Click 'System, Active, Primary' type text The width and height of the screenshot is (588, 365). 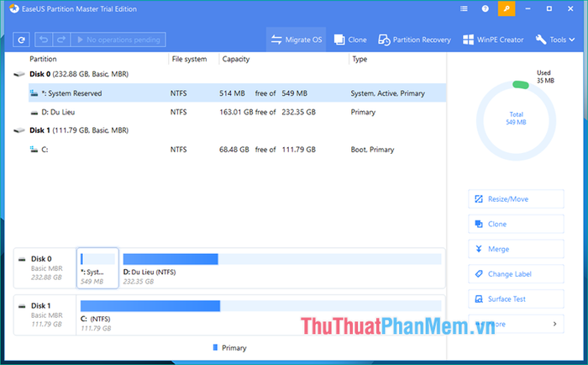click(388, 93)
